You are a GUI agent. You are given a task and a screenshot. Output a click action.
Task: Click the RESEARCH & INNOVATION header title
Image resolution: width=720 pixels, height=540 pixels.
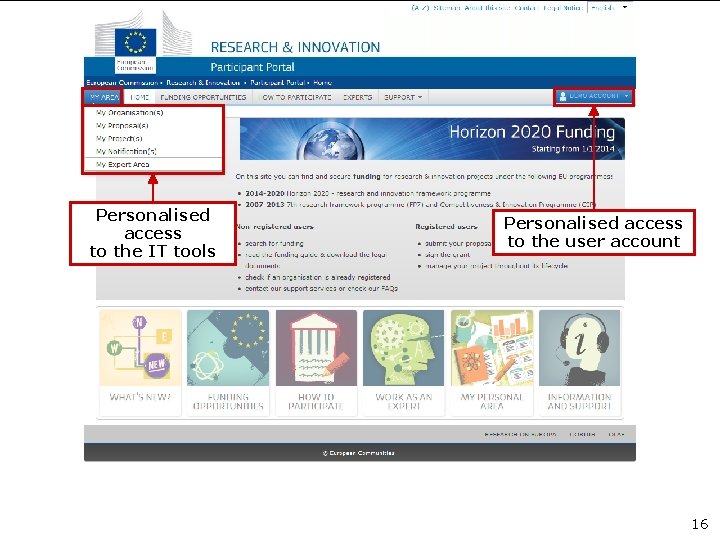(x=295, y=47)
